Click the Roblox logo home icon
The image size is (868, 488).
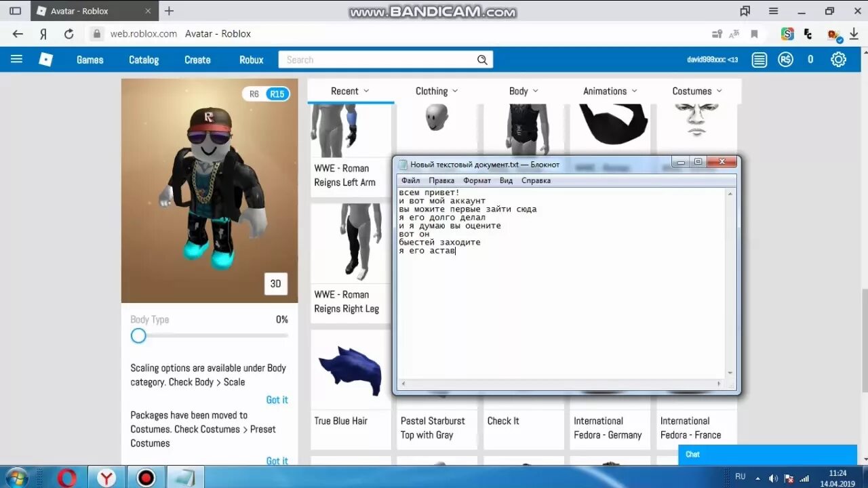pyautogui.click(x=45, y=60)
